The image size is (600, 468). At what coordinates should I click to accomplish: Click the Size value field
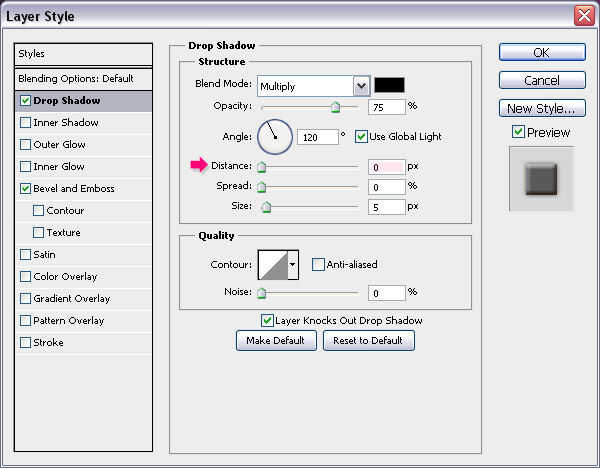[x=387, y=207]
